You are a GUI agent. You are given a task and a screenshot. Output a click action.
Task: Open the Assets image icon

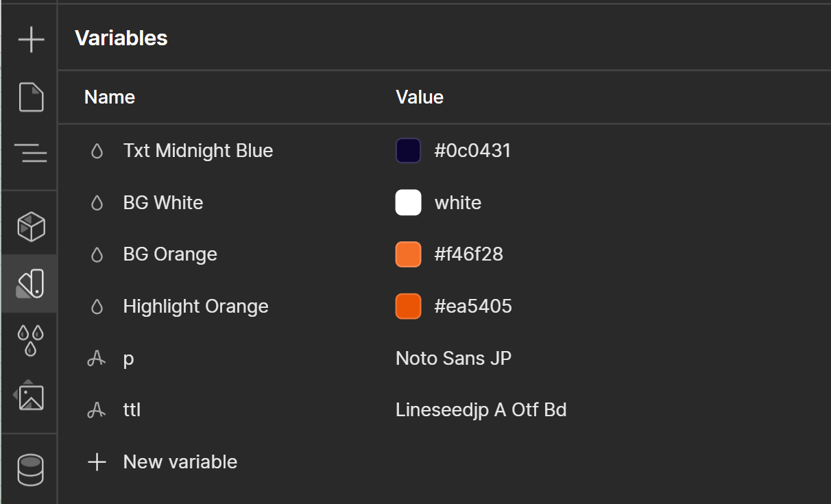click(29, 396)
